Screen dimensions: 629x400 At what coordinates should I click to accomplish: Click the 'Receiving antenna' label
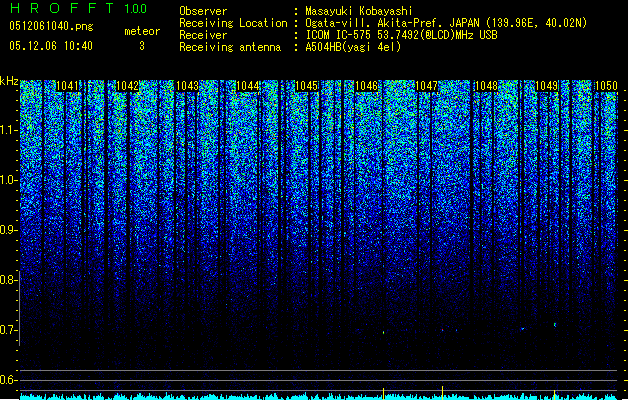point(230,47)
